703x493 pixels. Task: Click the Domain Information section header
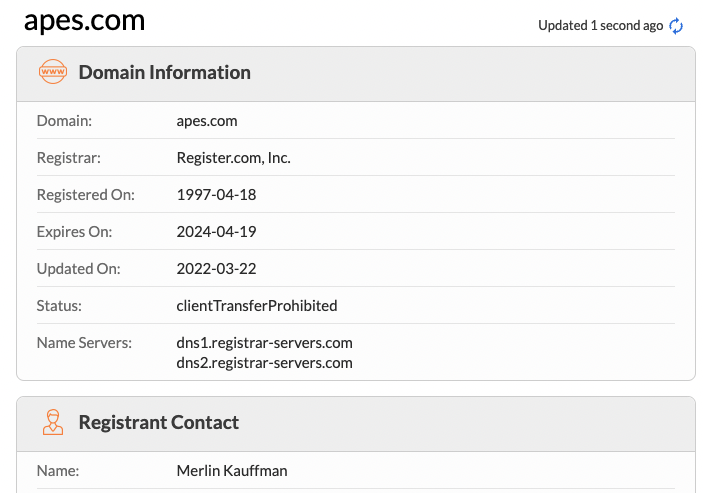tap(165, 72)
